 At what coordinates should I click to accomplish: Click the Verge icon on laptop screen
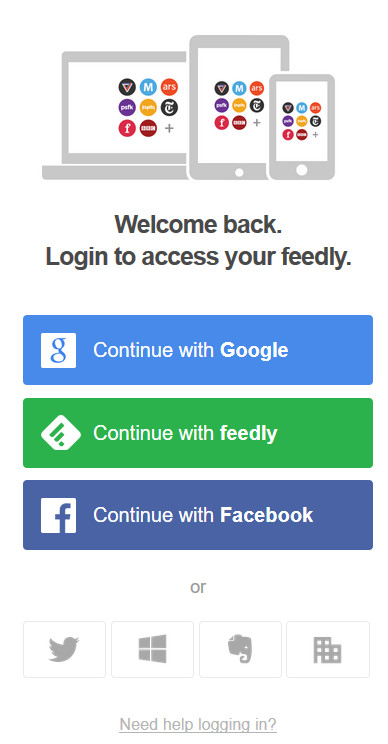pos(127,87)
